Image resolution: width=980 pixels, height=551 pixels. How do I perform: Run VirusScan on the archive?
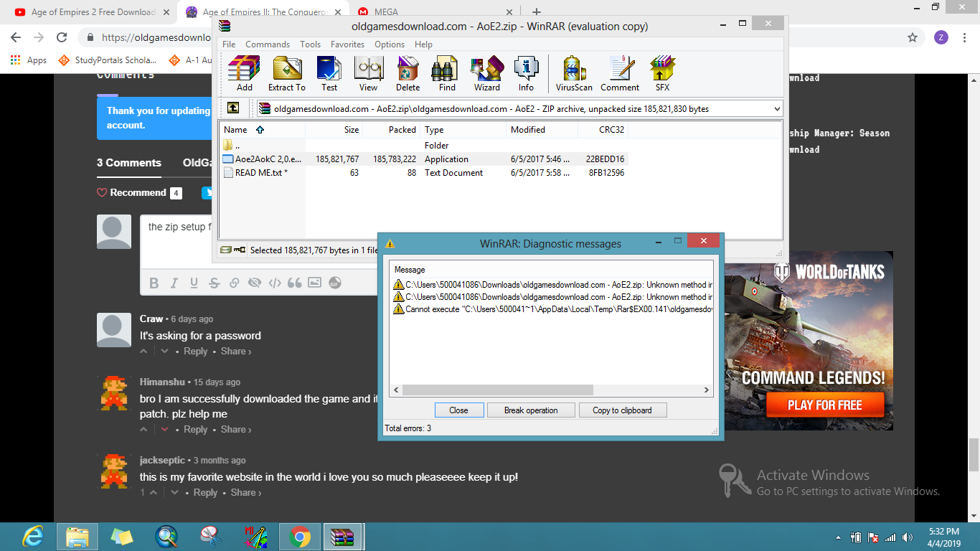pyautogui.click(x=574, y=74)
